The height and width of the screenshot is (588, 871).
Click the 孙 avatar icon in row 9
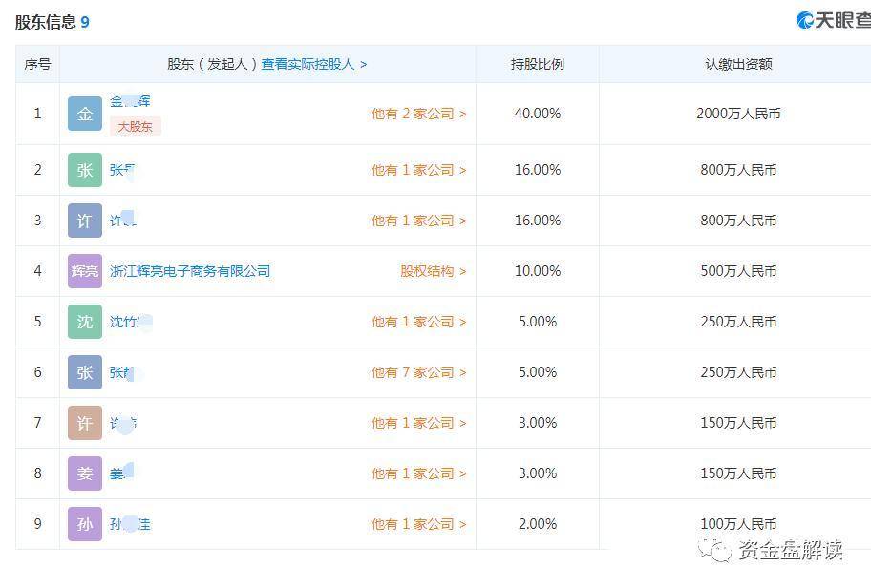click(x=85, y=524)
